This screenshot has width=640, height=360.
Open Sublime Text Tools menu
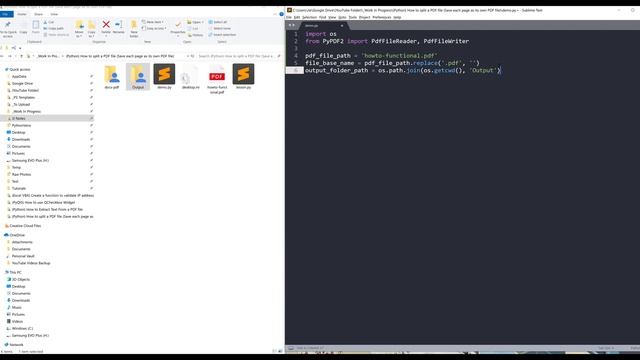353,17
